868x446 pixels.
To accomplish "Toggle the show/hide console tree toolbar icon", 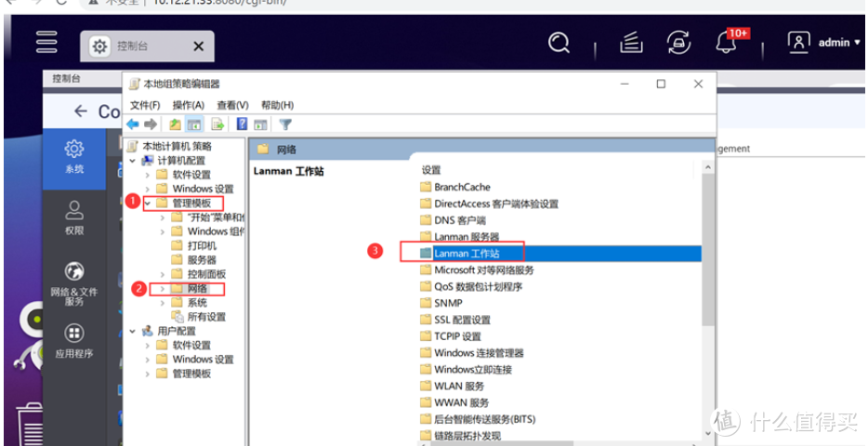I will (x=193, y=125).
